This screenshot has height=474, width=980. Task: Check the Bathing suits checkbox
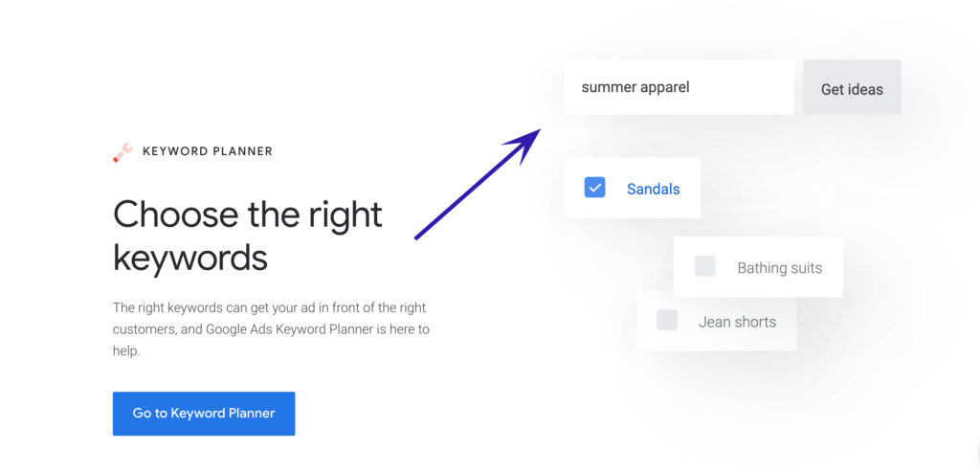click(704, 267)
